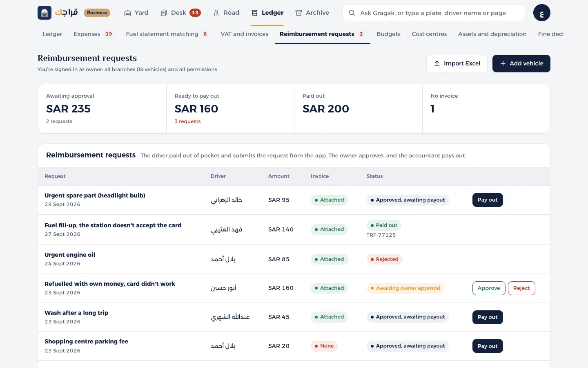Click driver name فهد العتيبي
This screenshot has height=368, width=588.
tap(226, 230)
